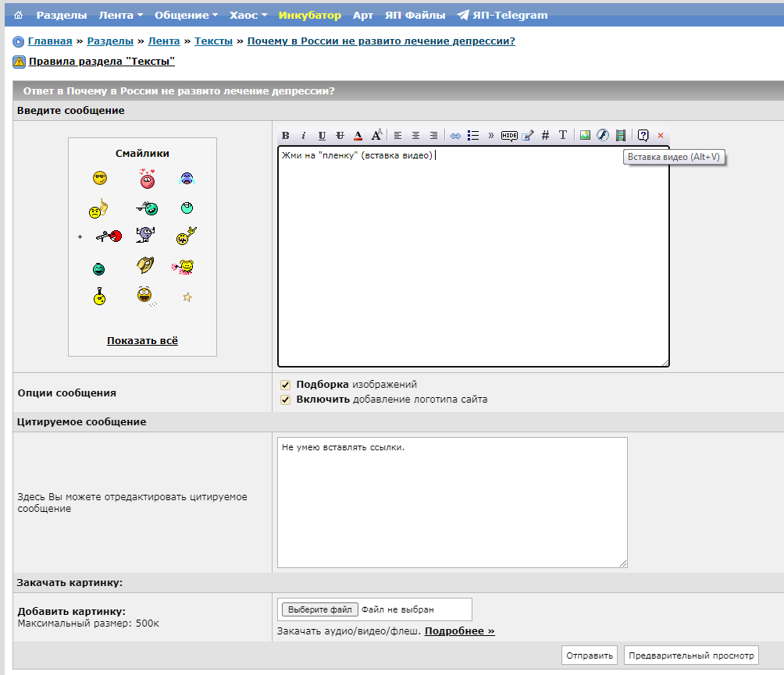This screenshot has height=675, width=784.
Task: Insert the clapping hands smiley
Action: coord(145,265)
